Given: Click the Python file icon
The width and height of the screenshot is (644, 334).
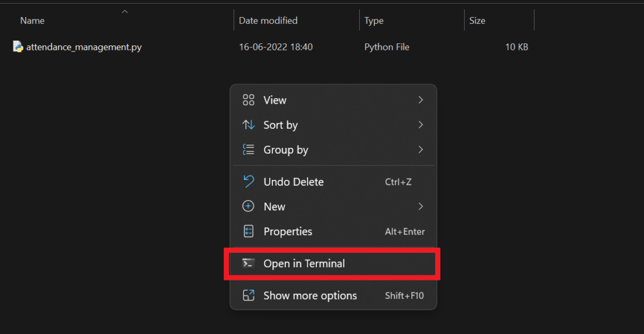Looking at the screenshot, I should [18, 47].
